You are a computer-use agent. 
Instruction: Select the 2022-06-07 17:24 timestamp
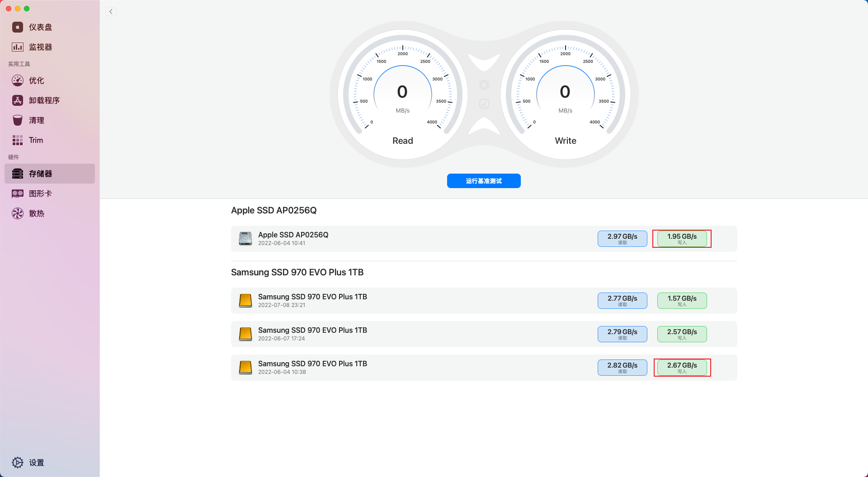coord(282,339)
